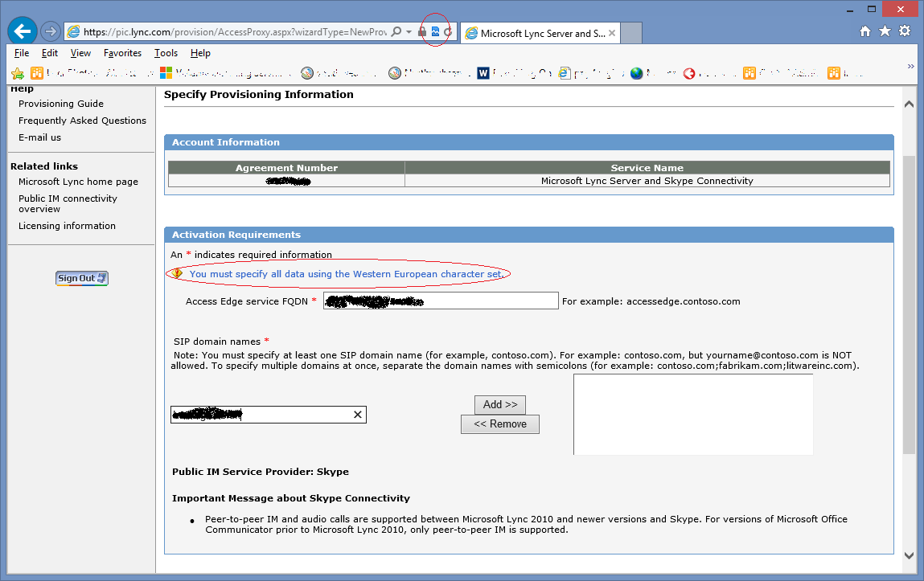
Task: Click the security lock icon in address bar
Action: pyautogui.click(x=422, y=32)
